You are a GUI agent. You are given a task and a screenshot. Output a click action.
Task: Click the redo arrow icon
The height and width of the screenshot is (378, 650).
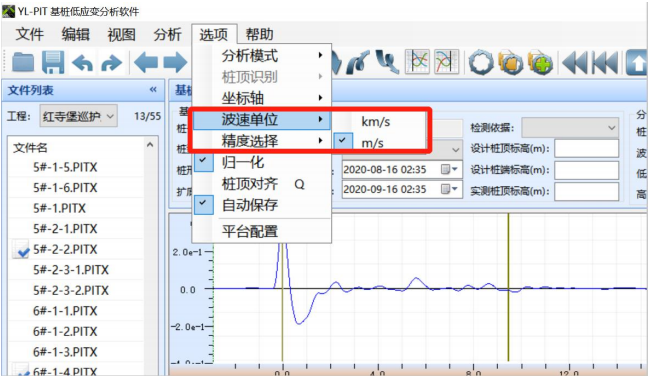[112, 63]
